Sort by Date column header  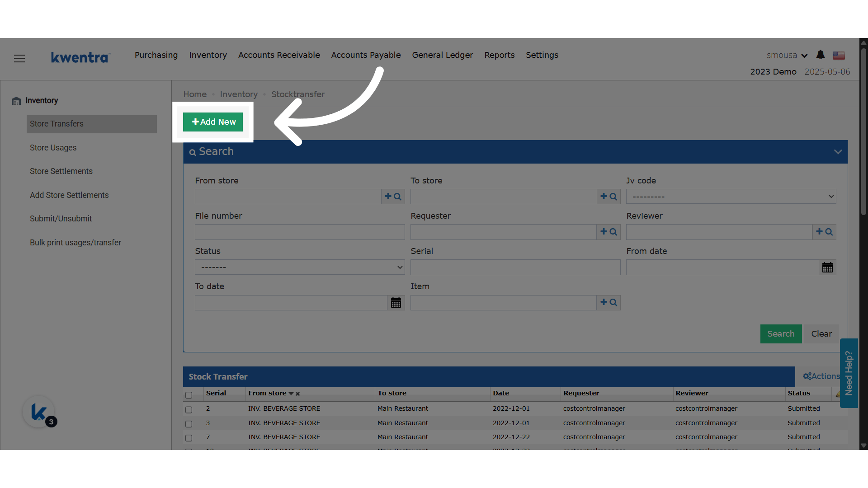tap(501, 394)
